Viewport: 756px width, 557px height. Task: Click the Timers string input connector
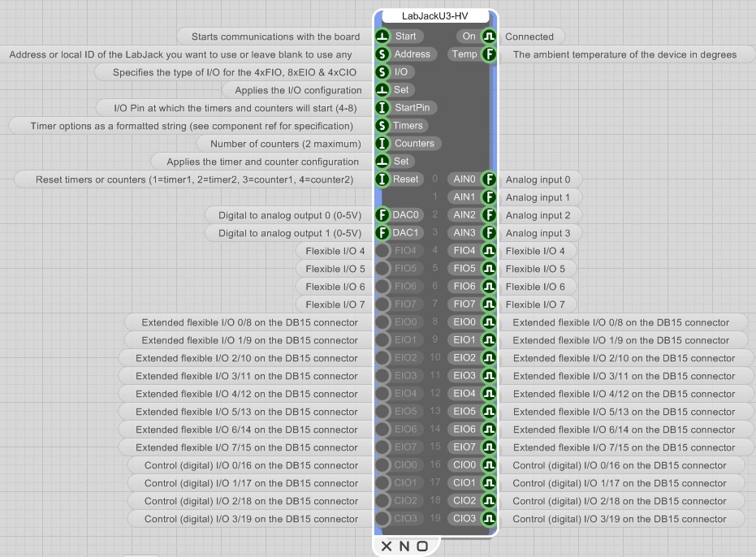(x=382, y=125)
